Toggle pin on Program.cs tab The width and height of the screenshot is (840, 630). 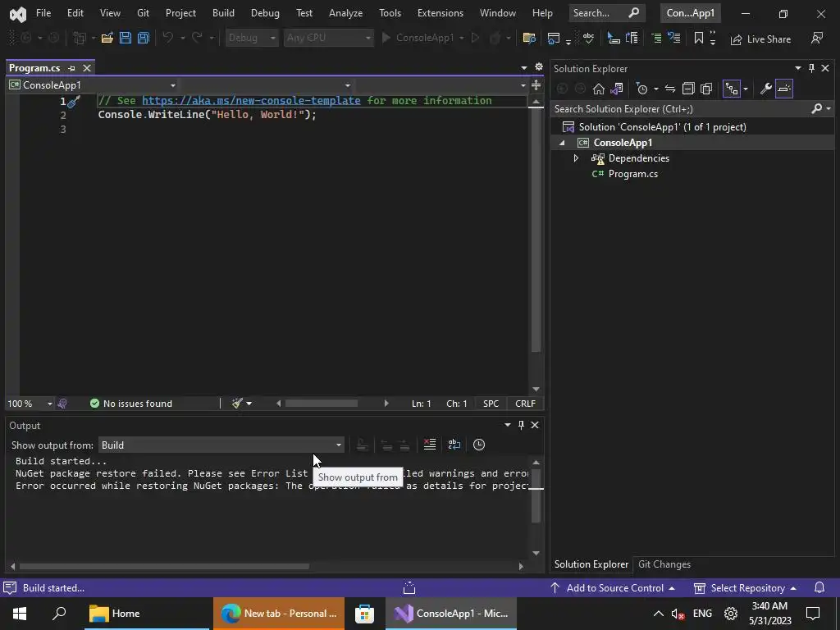coord(72,68)
